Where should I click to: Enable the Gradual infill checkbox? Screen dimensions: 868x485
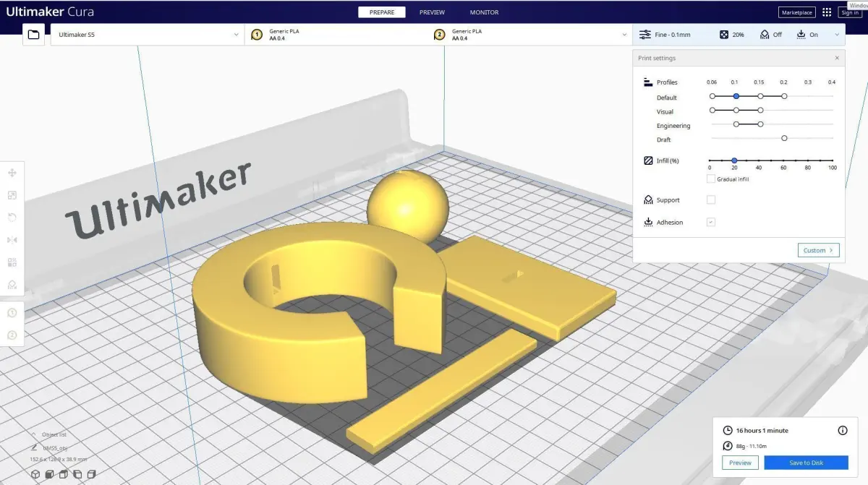pyautogui.click(x=711, y=179)
